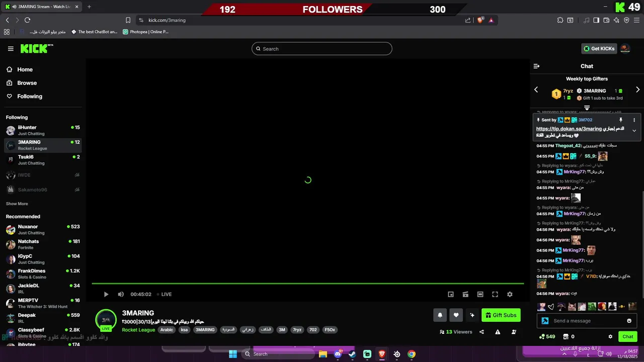The width and height of the screenshot is (644, 362).
Task: Open Brave Wallet icon
Action: coord(606,20)
